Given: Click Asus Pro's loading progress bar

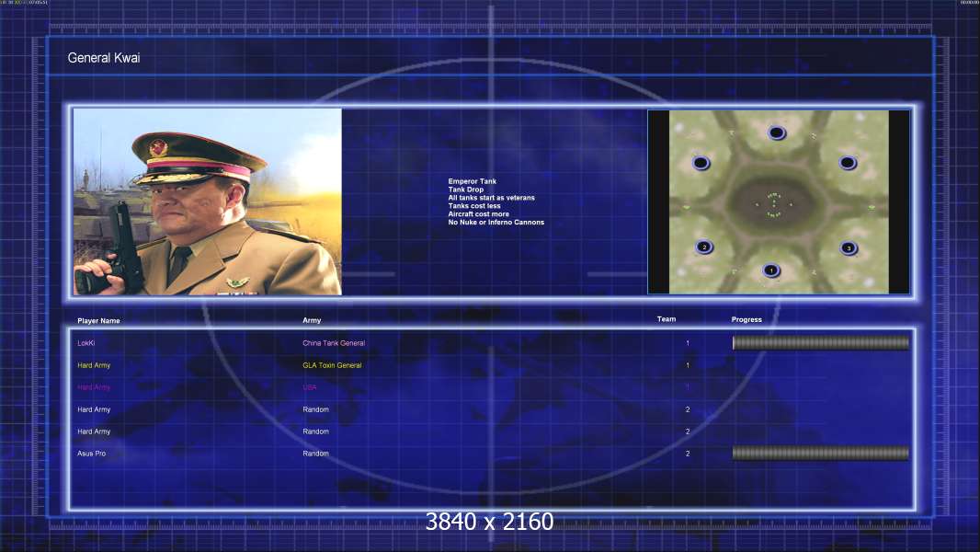Looking at the screenshot, I should 821,454.
